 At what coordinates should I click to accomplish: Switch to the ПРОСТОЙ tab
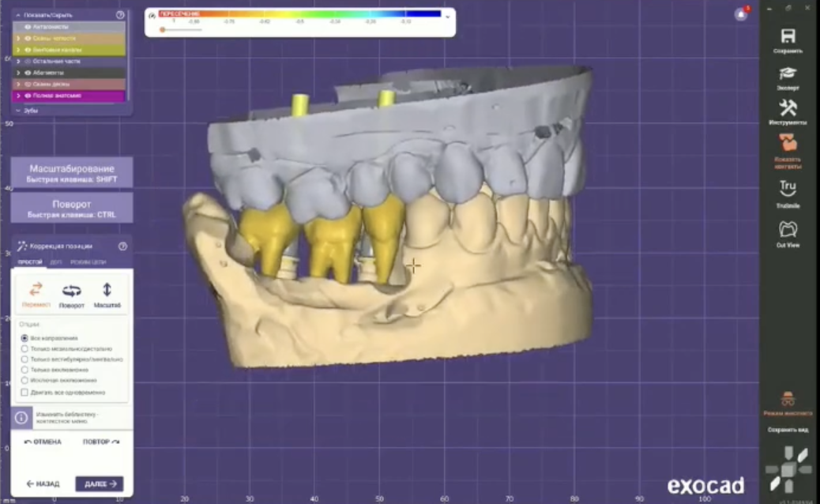[x=30, y=262]
